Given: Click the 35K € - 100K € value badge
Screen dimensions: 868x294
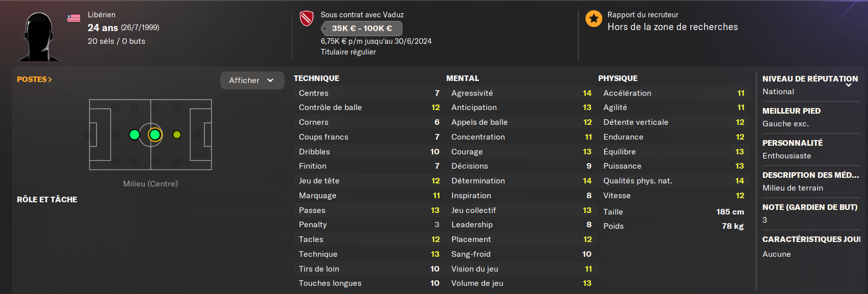Looking at the screenshot, I should 362,29.
